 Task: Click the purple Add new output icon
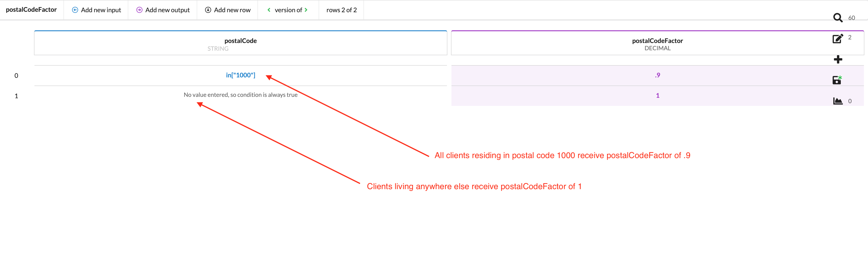tap(139, 10)
